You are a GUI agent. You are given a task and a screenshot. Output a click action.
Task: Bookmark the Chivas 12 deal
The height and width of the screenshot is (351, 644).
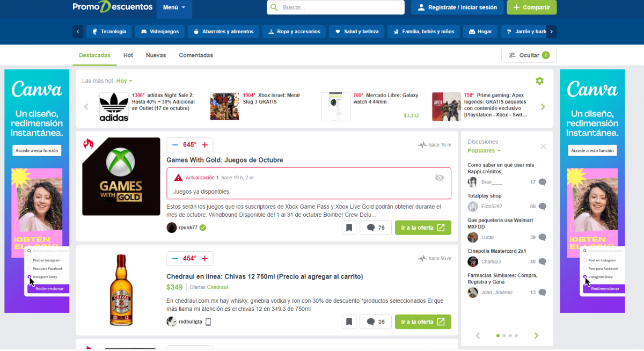point(349,322)
